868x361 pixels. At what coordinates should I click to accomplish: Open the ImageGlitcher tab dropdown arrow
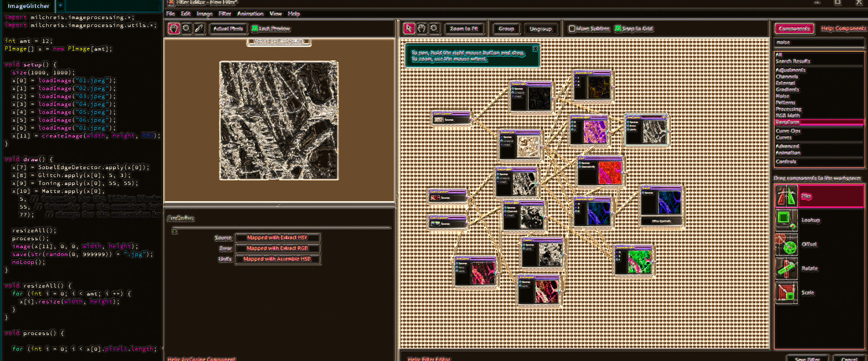60,6
